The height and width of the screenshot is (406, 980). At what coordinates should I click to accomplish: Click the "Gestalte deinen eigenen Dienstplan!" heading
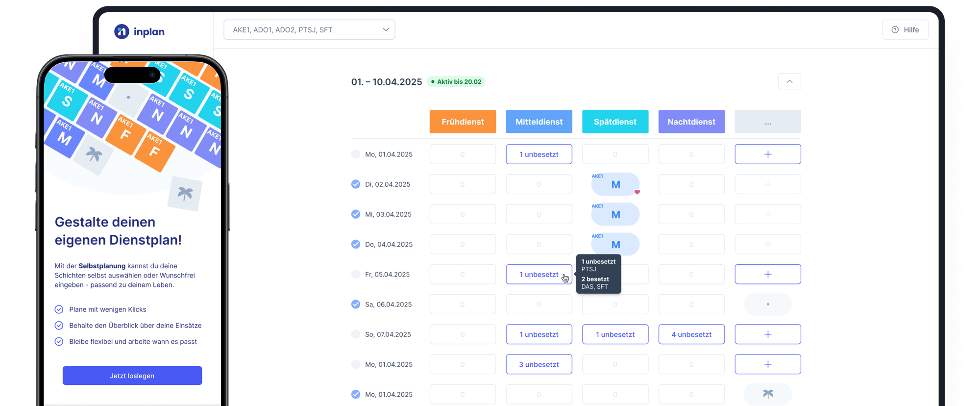coord(118,231)
